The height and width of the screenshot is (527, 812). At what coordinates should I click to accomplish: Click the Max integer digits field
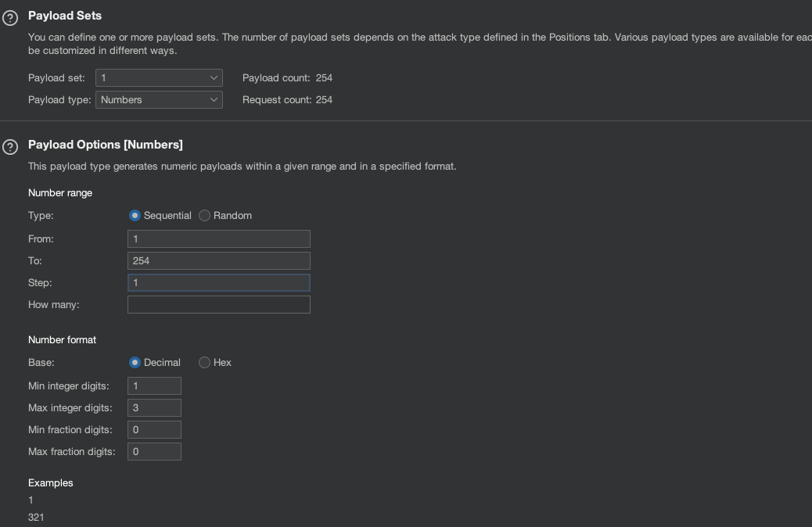(154, 408)
